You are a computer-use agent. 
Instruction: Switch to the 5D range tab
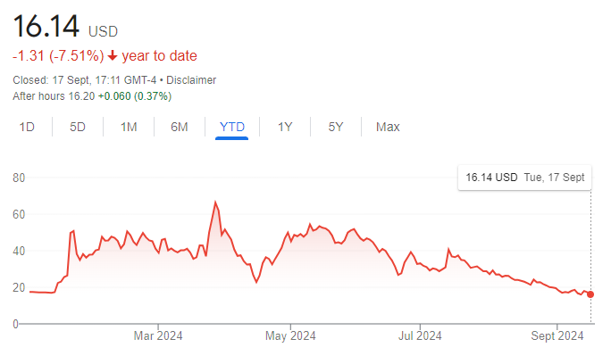tap(78, 127)
